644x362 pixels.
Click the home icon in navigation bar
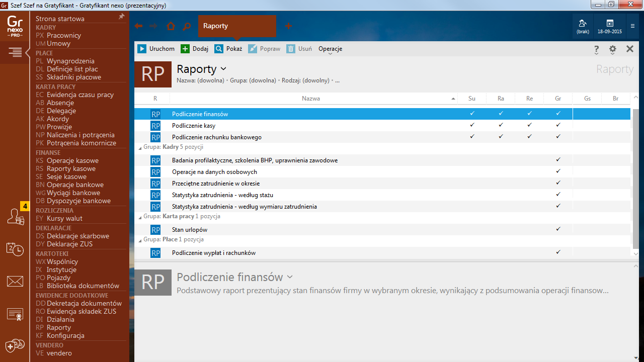tap(171, 26)
